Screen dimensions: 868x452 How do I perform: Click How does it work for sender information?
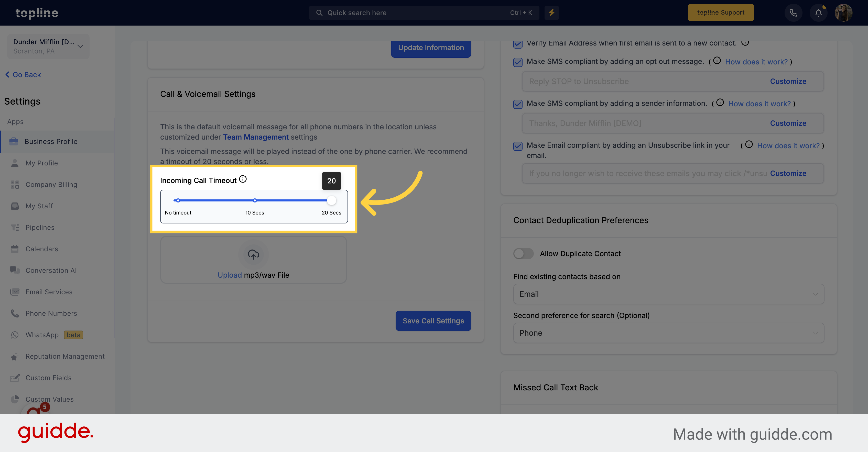[759, 104]
